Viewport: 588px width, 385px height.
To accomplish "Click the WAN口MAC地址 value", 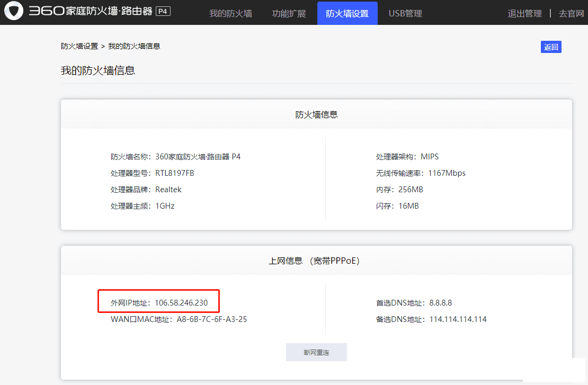I will tap(212, 319).
